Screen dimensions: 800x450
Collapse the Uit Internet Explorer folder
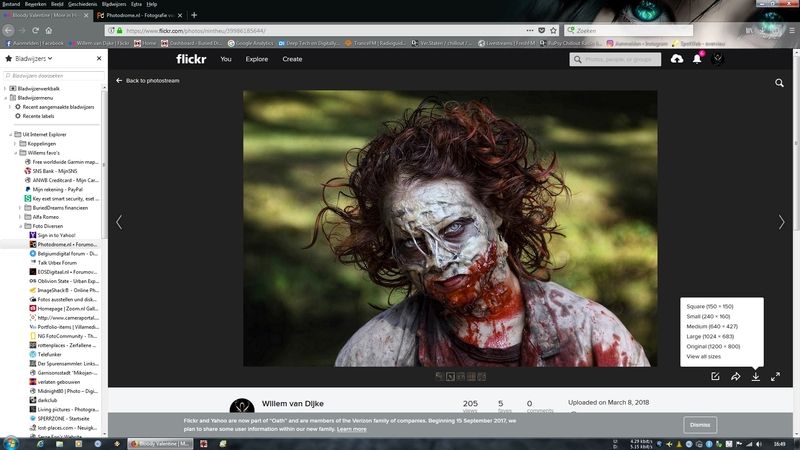point(10,134)
